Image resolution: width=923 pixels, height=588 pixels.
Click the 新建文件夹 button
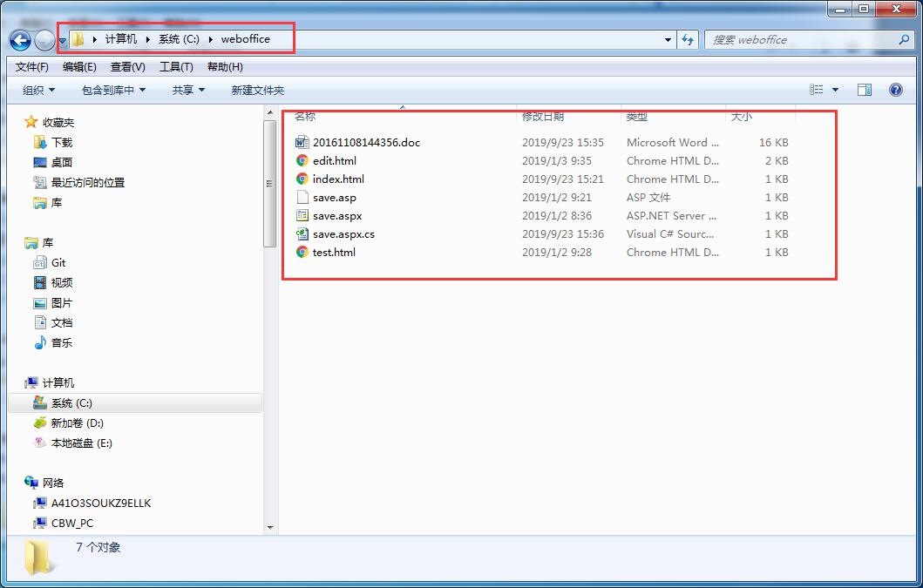click(258, 90)
